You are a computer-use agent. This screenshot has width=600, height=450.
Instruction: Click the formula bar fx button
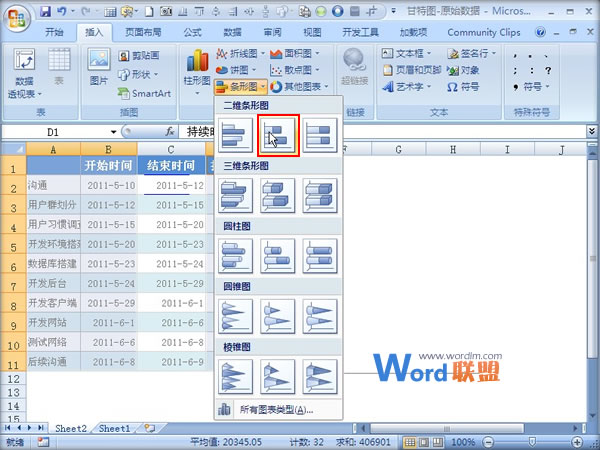point(170,132)
